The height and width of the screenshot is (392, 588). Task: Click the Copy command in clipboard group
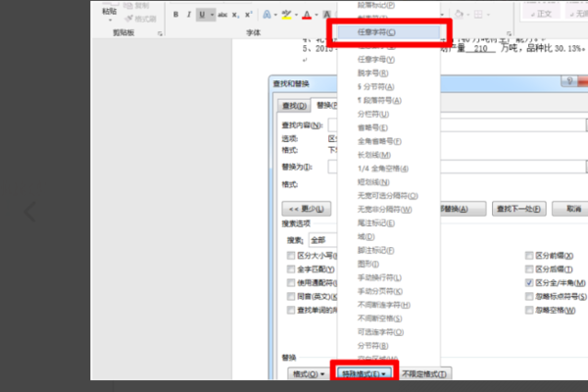coord(136,6)
